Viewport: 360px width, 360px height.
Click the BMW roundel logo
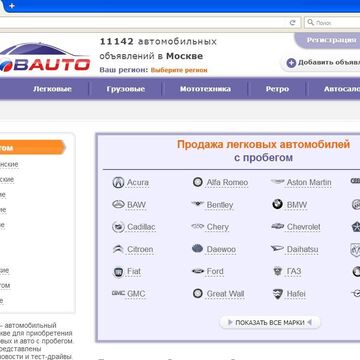point(277,204)
